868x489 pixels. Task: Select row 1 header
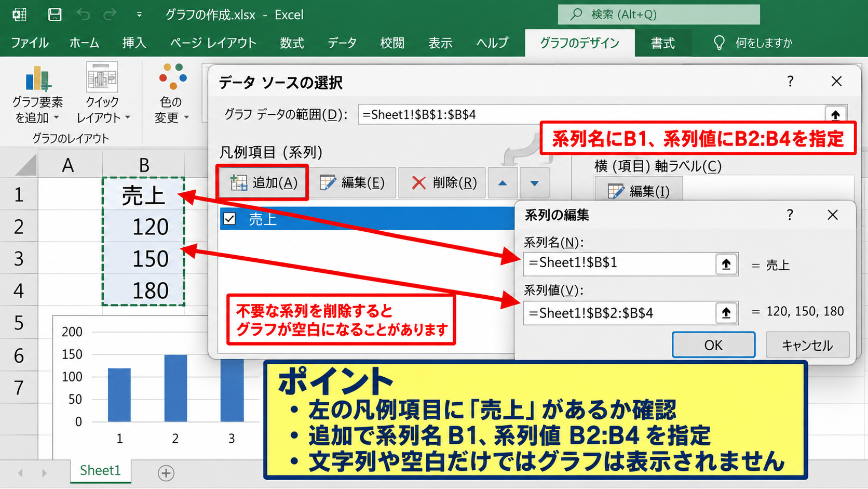click(x=19, y=194)
